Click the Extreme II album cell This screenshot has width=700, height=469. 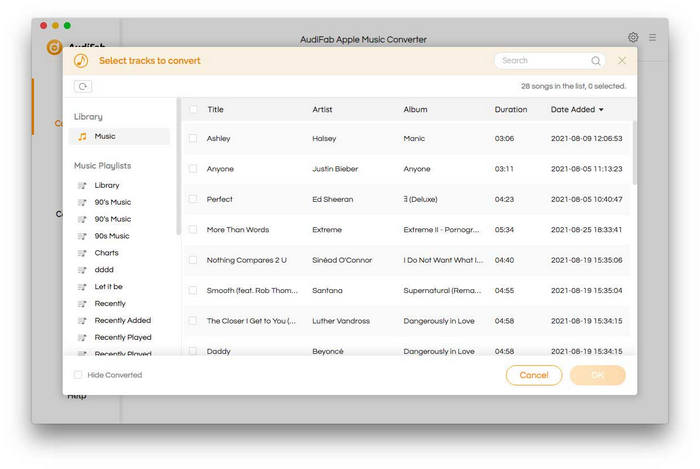click(x=441, y=230)
